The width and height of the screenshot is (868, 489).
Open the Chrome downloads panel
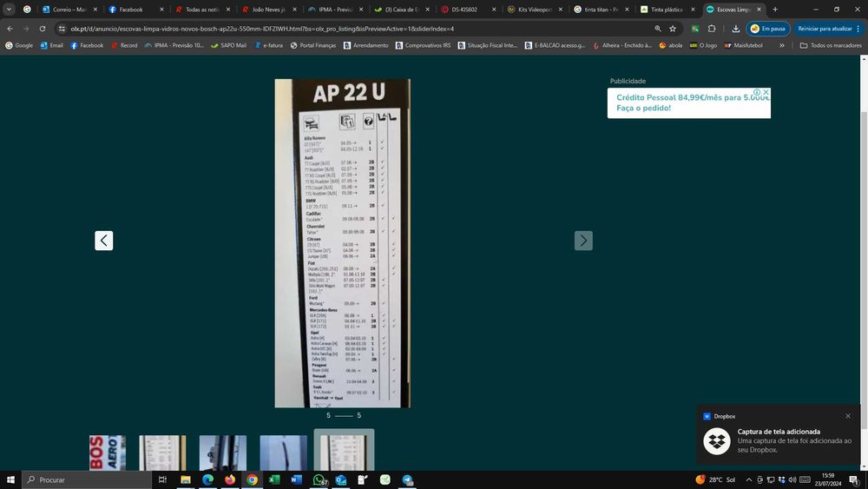pyautogui.click(x=735, y=29)
